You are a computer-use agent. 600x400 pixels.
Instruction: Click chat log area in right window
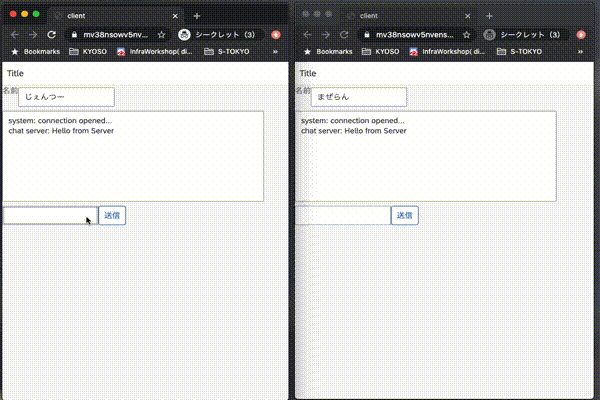tap(426, 156)
